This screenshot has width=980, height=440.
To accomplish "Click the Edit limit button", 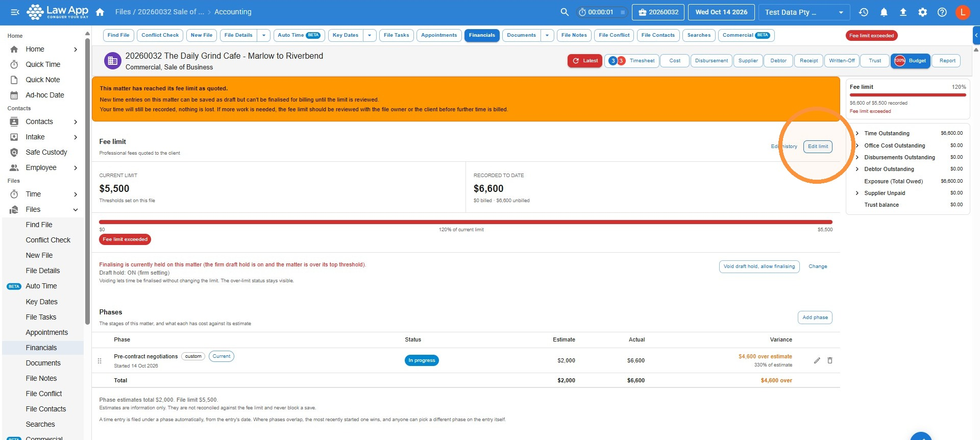I will click(818, 146).
